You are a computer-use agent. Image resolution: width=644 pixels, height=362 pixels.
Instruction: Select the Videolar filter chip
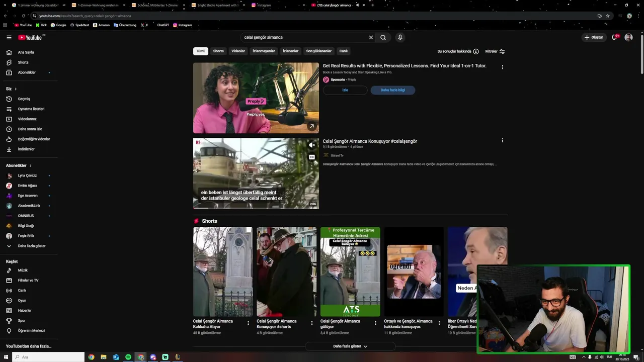pos(238,51)
